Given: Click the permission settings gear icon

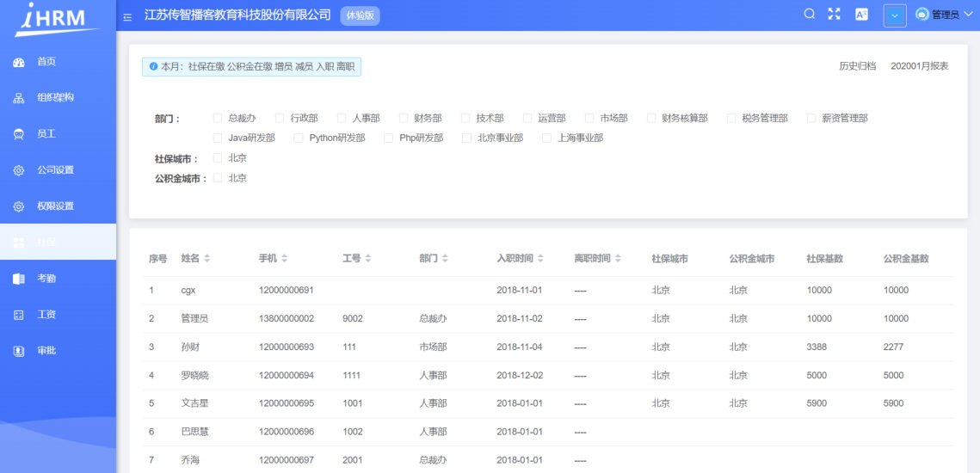Looking at the screenshot, I should [x=19, y=206].
